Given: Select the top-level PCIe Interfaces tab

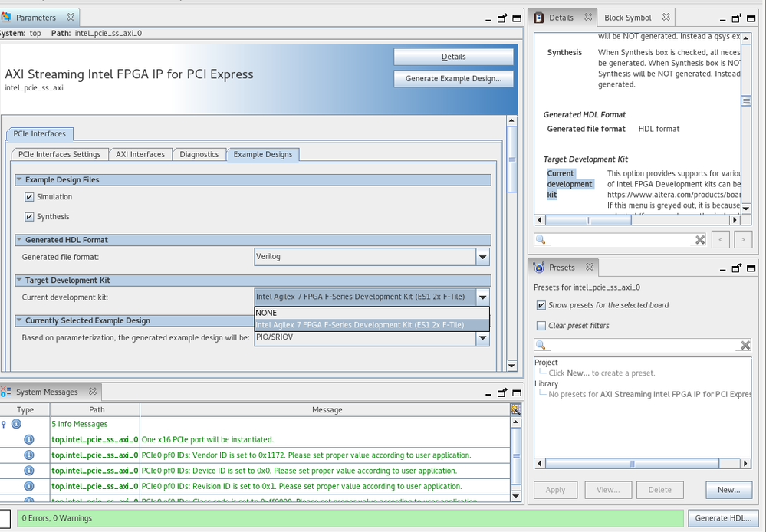Looking at the screenshot, I should tap(40, 134).
